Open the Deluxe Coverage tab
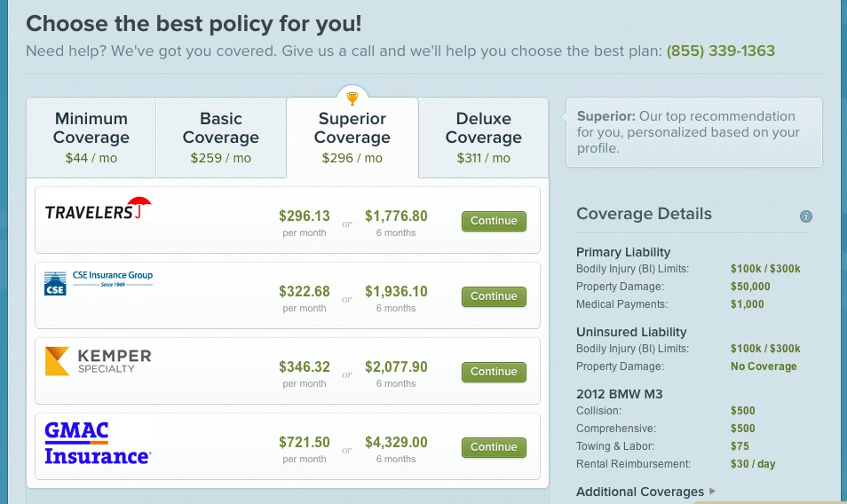This screenshot has width=847, height=504. pos(484,138)
